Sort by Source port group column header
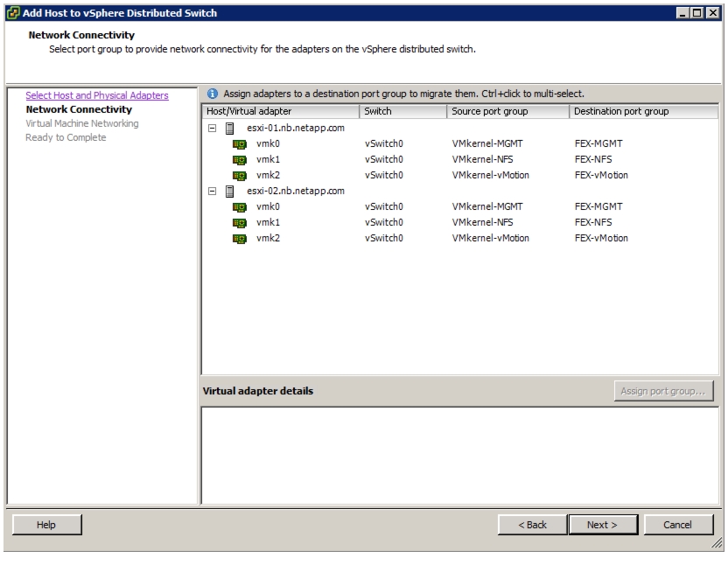 coord(507,111)
